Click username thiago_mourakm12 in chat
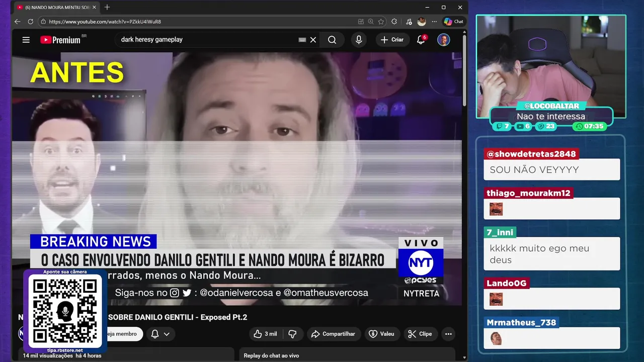Viewport: 644px width, 362px height. point(528,193)
